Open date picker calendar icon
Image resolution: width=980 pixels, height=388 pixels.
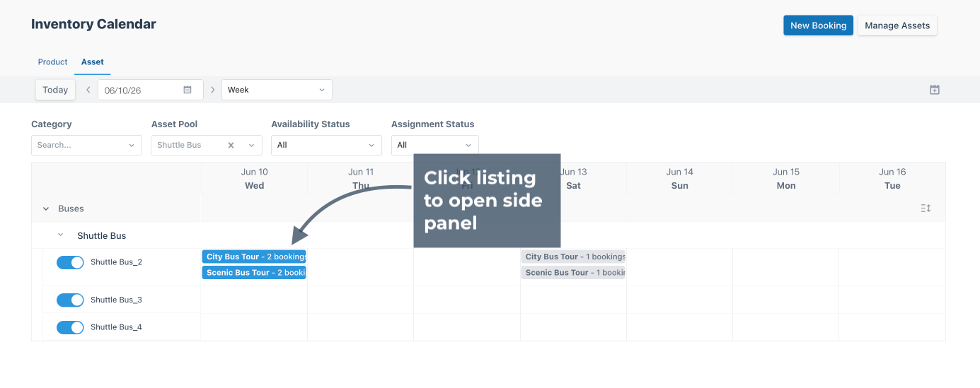188,90
